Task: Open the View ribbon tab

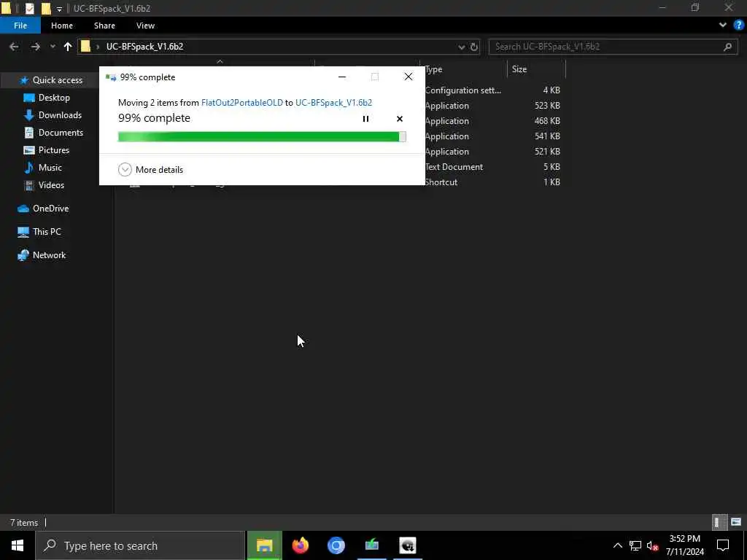Action: click(145, 26)
